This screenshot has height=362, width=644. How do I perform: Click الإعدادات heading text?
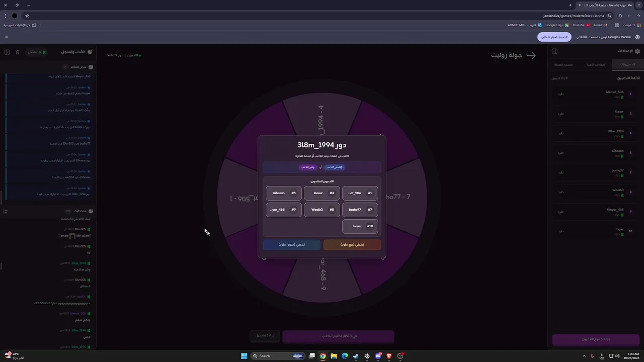(625, 51)
